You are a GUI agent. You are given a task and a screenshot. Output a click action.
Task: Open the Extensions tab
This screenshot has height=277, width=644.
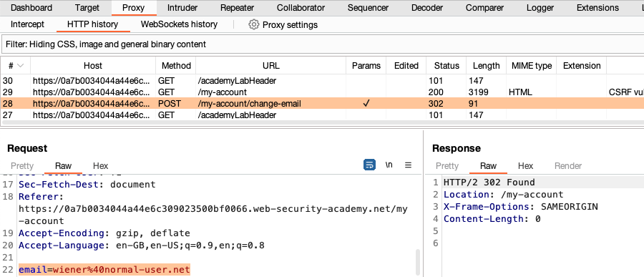597,7
